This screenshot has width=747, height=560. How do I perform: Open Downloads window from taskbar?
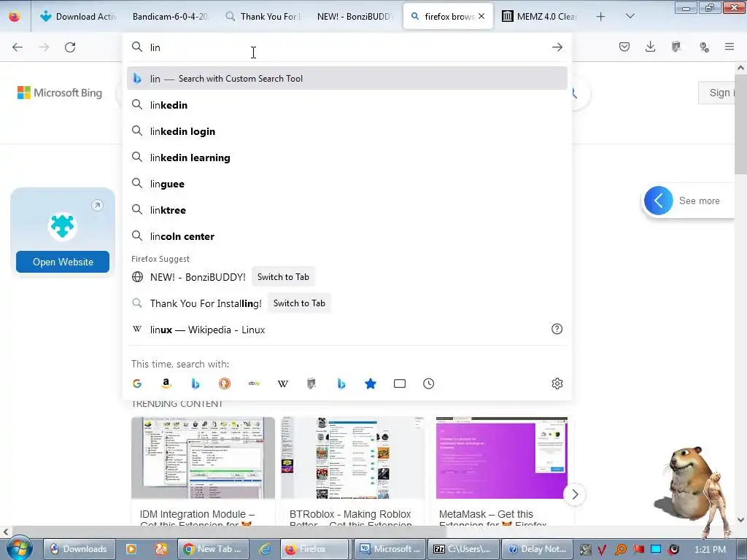pos(80,549)
